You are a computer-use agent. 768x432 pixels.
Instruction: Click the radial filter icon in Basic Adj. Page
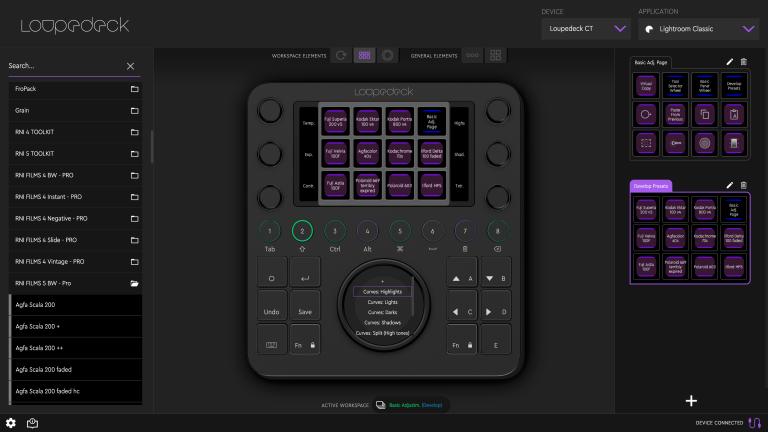tap(704, 144)
